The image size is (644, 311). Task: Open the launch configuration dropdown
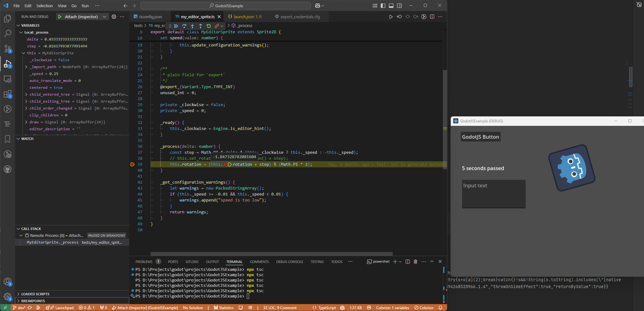point(104,17)
